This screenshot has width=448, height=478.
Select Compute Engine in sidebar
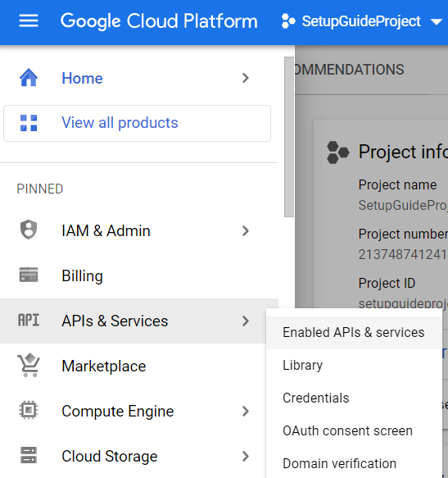(133, 412)
